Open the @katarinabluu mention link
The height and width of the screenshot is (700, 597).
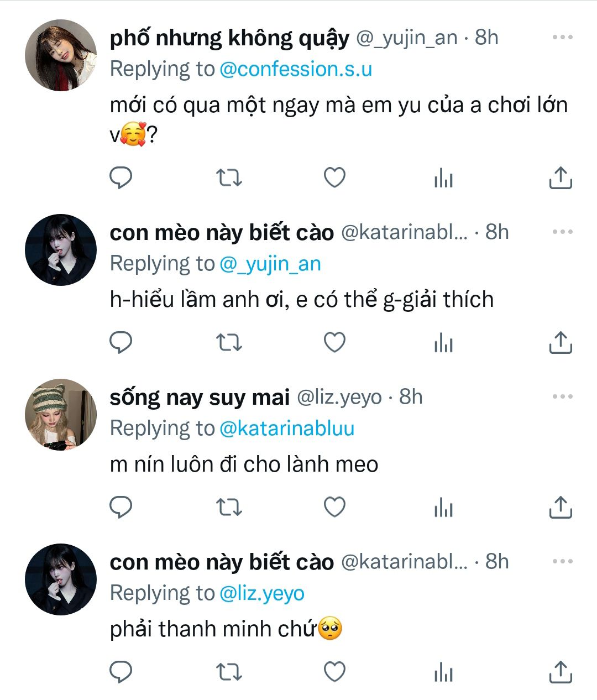point(287,429)
